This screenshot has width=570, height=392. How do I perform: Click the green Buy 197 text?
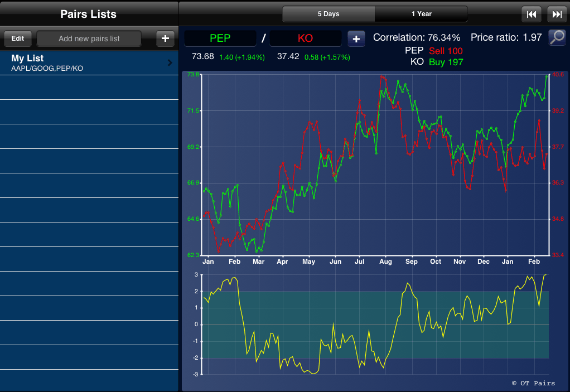446,62
